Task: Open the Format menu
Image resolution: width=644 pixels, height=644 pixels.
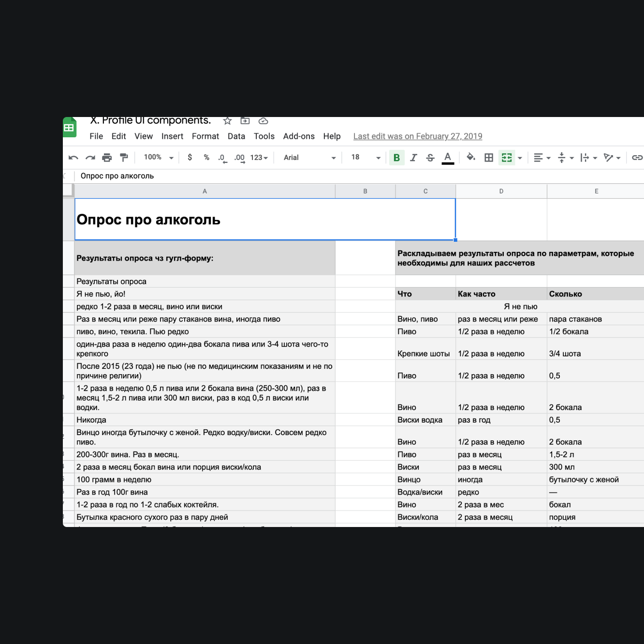Action: 205,136
